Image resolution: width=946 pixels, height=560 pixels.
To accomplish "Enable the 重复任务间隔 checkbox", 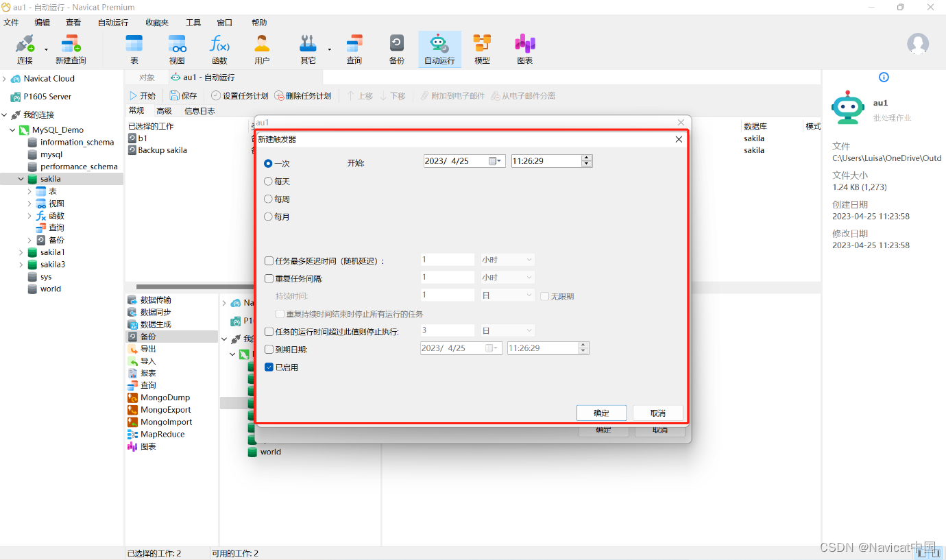I will click(269, 279).
